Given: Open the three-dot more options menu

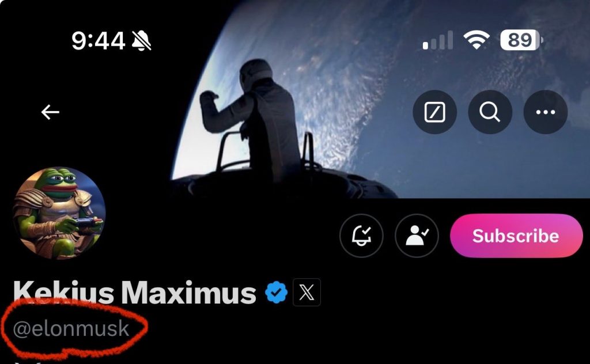Looking at the screenshot, I should 545,112.
